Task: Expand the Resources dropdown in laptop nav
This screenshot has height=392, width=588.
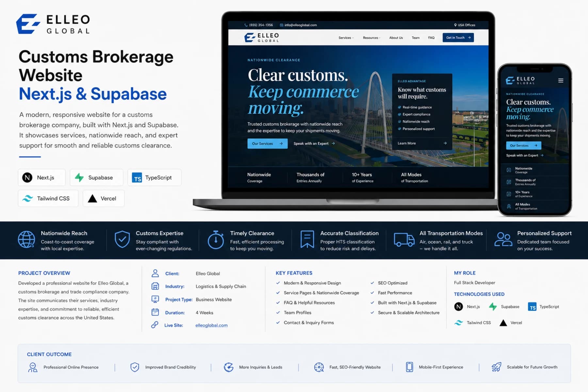Action: point(372,38)
